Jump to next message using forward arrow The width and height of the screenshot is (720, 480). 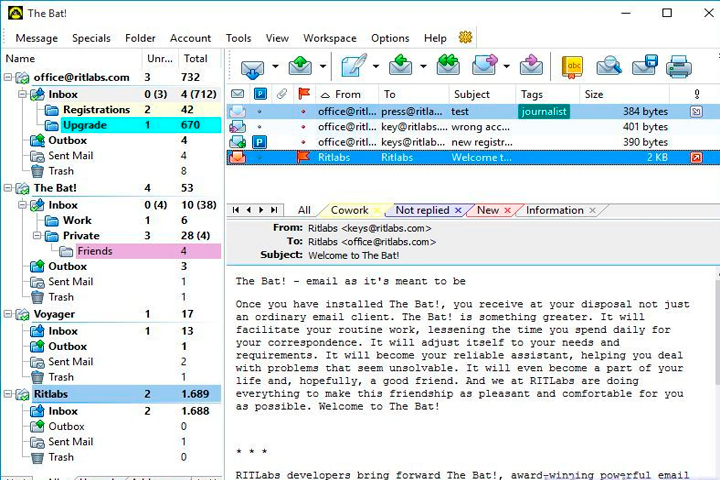[261, 210]
